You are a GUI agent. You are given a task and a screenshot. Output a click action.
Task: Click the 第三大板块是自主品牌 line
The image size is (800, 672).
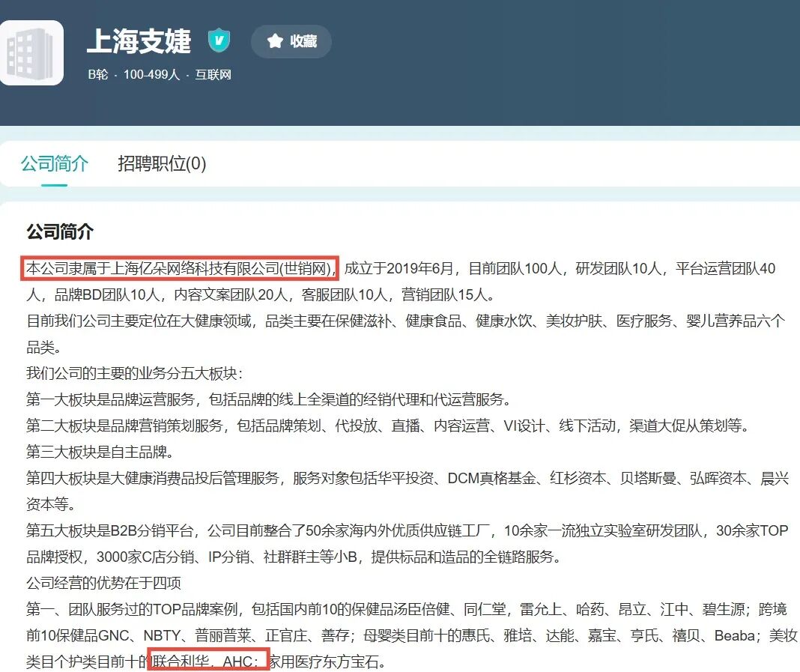100,452
